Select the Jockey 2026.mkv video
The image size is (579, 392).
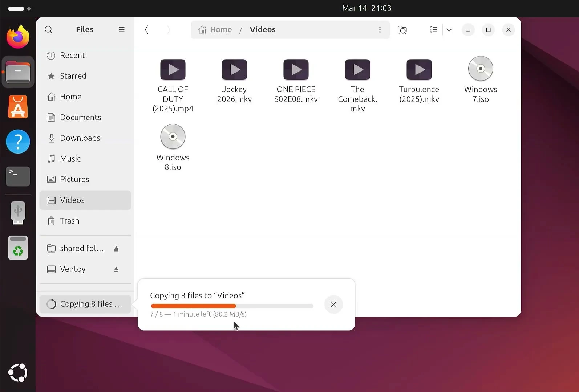click(x=234, y=81)
